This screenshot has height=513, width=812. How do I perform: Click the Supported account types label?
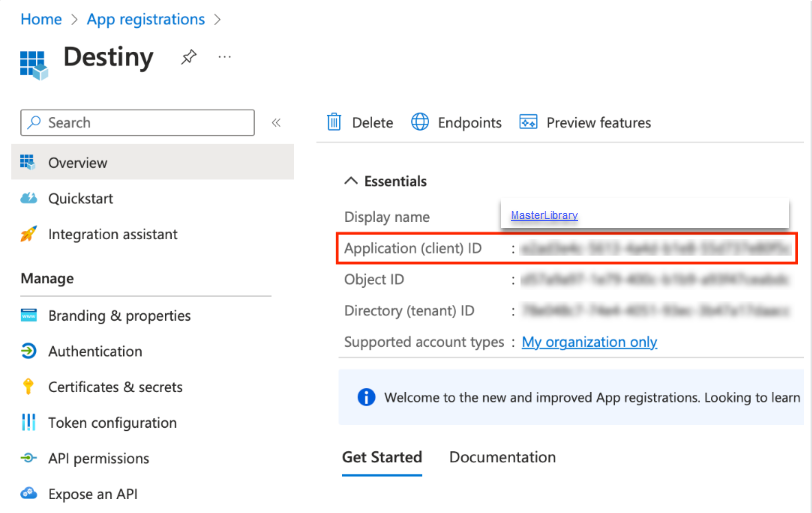point(424,342)
